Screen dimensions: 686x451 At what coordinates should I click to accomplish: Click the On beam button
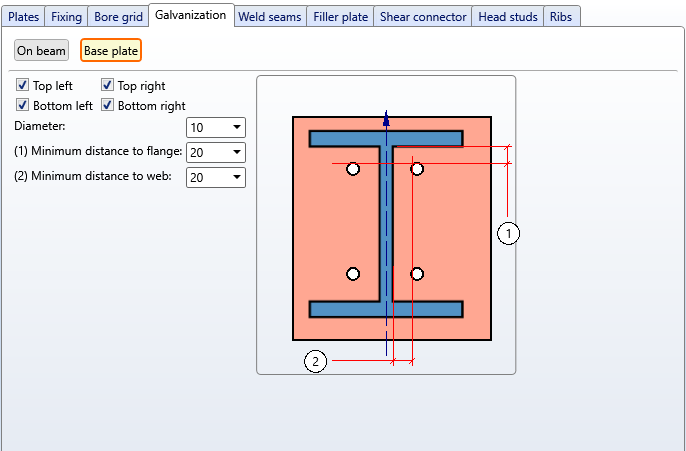(x=41, y=50)
